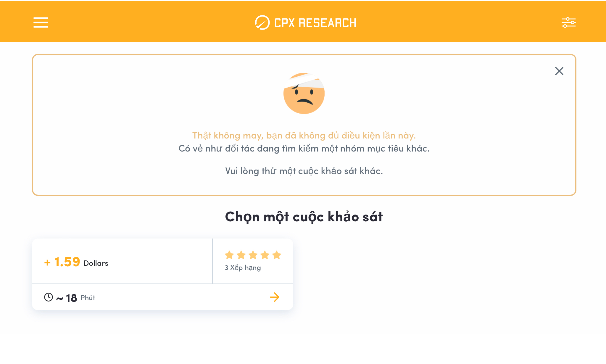Image resolution: width=606 pixels, height=364 pixels.
Task: Click the clock icon on the survey card
Action: [49, 297]
